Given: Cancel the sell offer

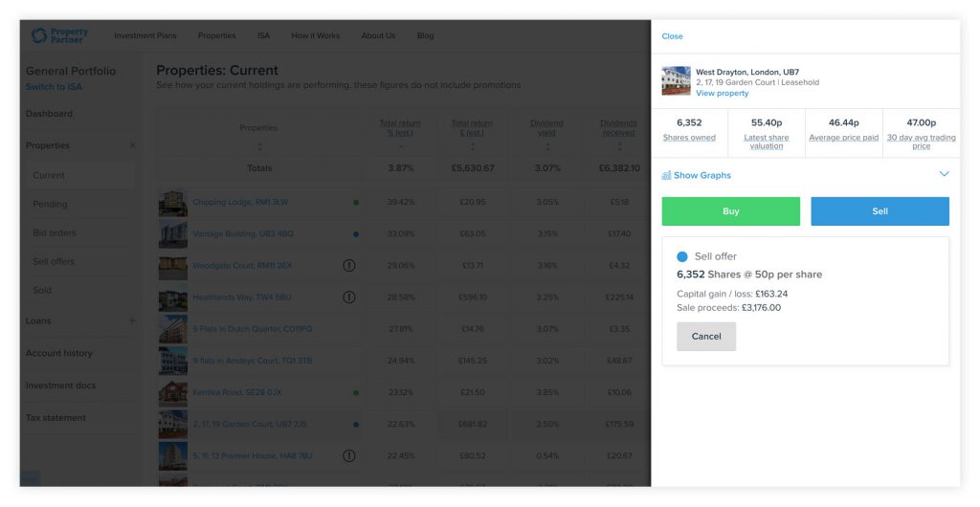Looking at the screenshot, I should pyautogui.click(x=706, y=336).
